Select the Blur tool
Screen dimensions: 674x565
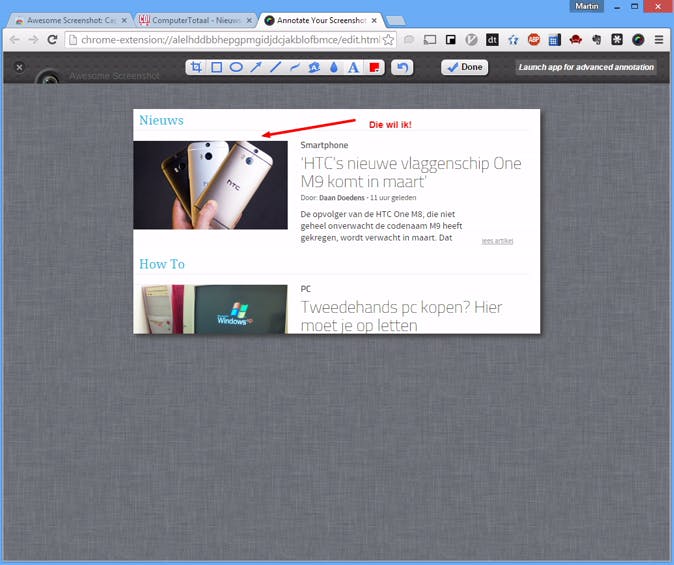314,67
